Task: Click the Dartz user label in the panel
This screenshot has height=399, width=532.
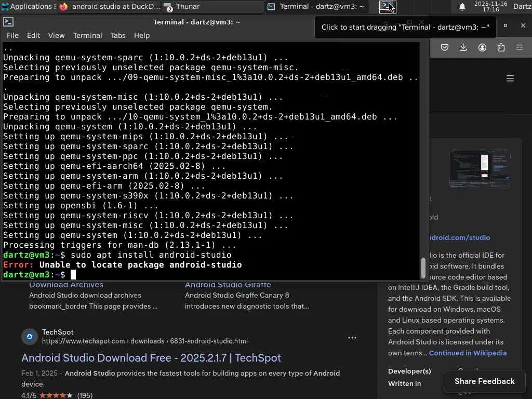Action: [x=522, y=6]
